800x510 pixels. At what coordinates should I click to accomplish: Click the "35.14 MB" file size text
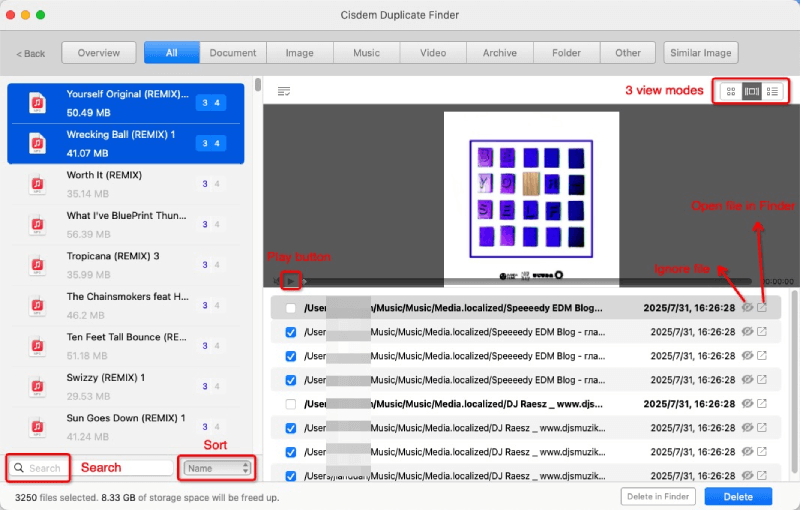(x=87, y=194)
